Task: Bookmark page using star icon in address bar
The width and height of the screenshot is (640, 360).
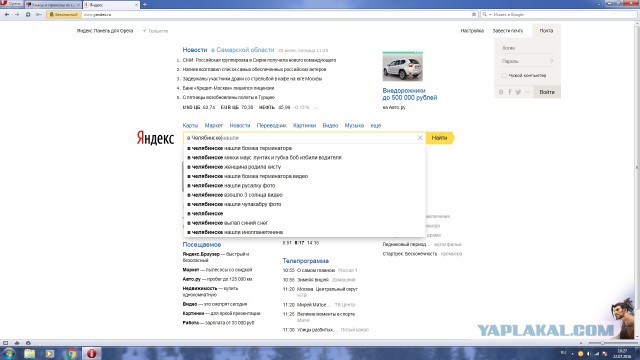Action: tap(474, 14)
